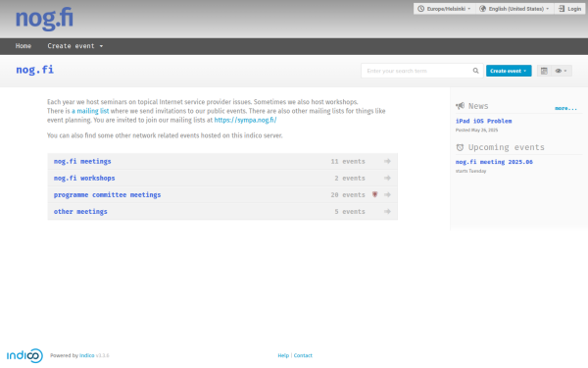The image size is (588, 368).
Task: Click the Login button
Action: coord(569,9)
